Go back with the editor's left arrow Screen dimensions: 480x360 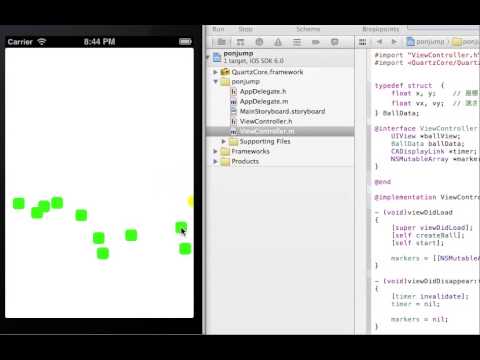point(379,42)
